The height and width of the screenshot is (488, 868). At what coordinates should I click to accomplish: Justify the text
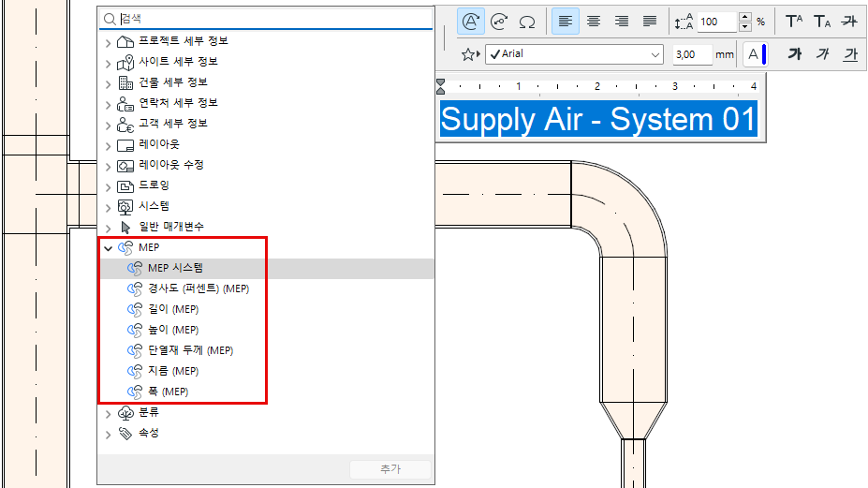[x=650, y=22]
